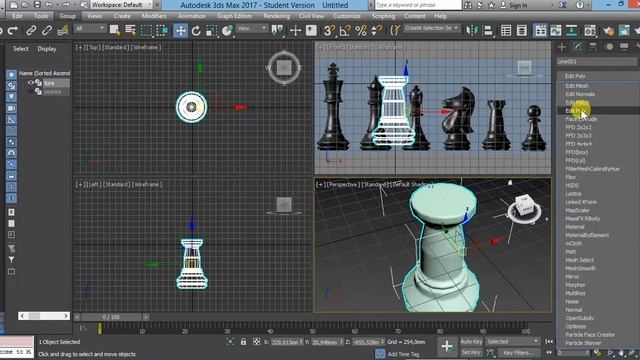
Task: Click the Auto Key button
Action: pos(471,342)
